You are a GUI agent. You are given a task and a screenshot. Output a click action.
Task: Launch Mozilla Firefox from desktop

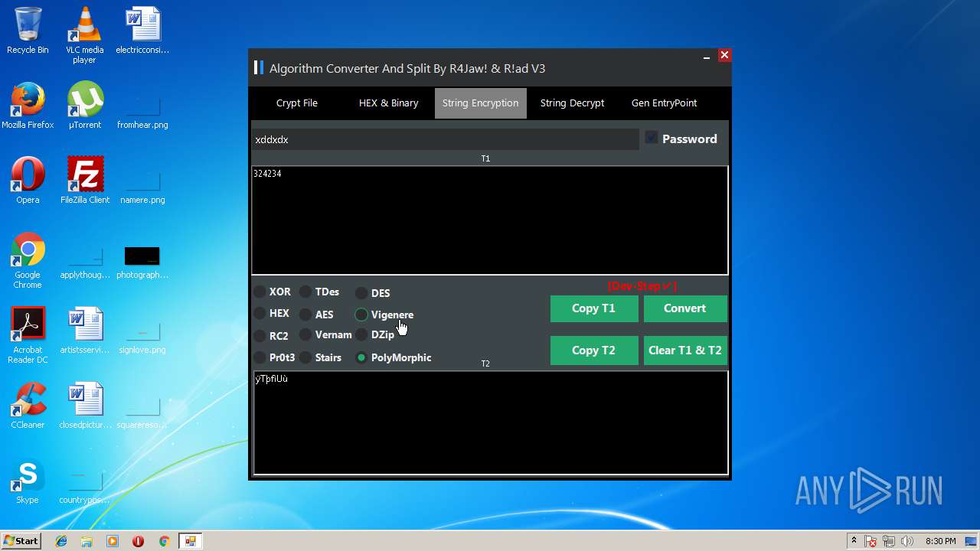coord(28,106)
